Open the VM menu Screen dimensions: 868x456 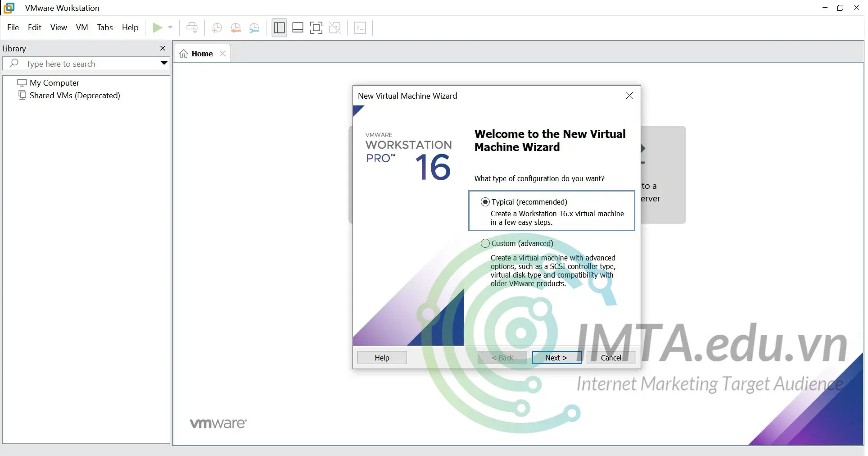point(82,27)
